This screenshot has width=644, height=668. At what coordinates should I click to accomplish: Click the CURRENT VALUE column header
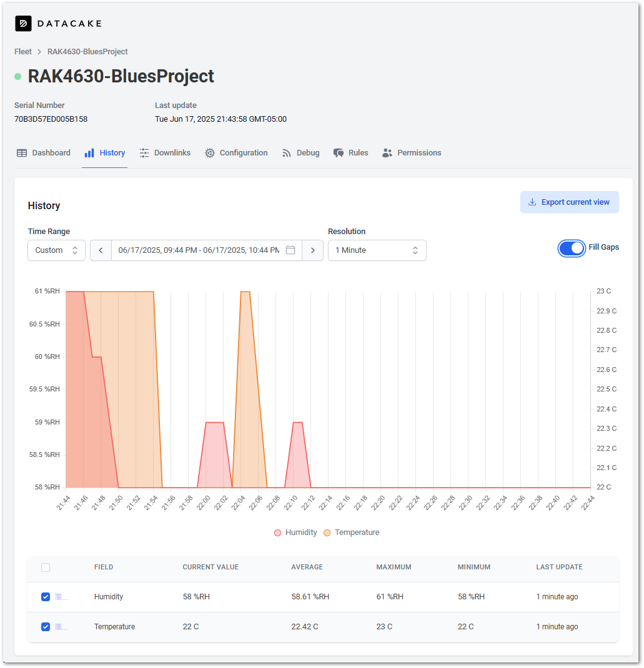(211, 567)
